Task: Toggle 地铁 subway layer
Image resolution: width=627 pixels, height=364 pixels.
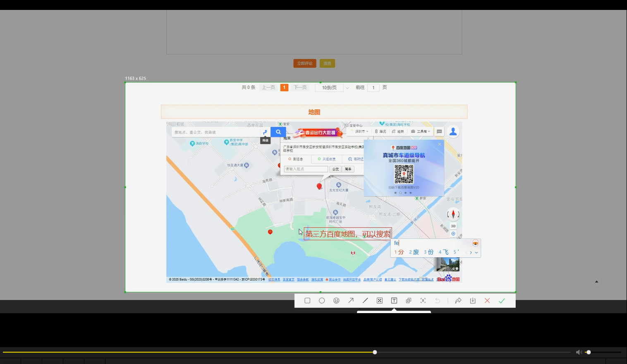Action: coord(398,132)
